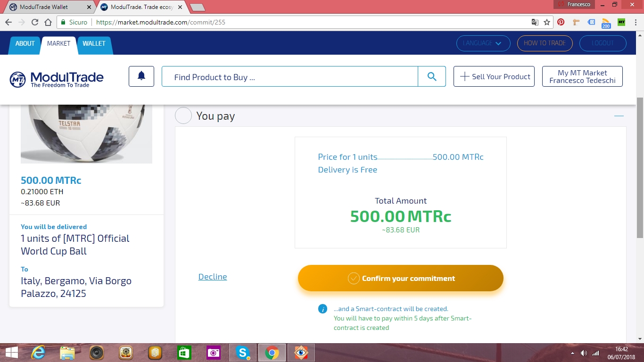The height and width of the screenshot is (362, 644).
Task: Click the Decline link
Action: (x=213, y=277)
